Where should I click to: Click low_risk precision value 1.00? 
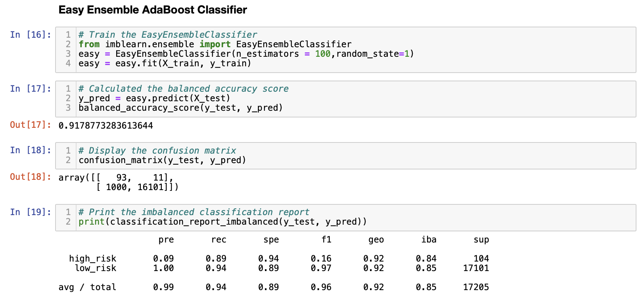click(163, 268)
